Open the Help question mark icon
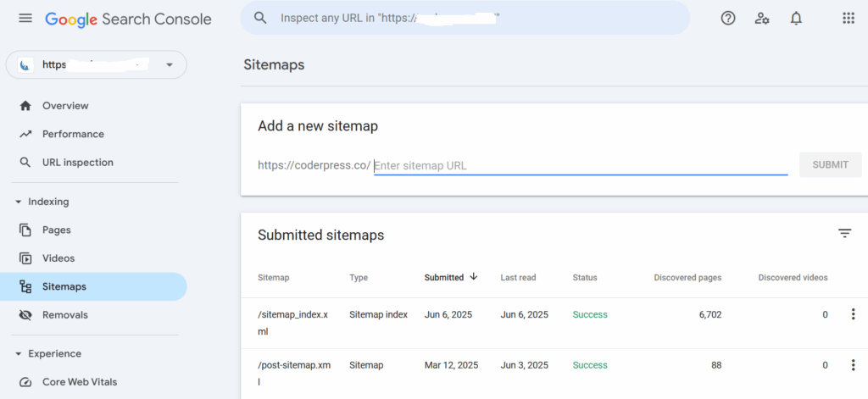 728,19
